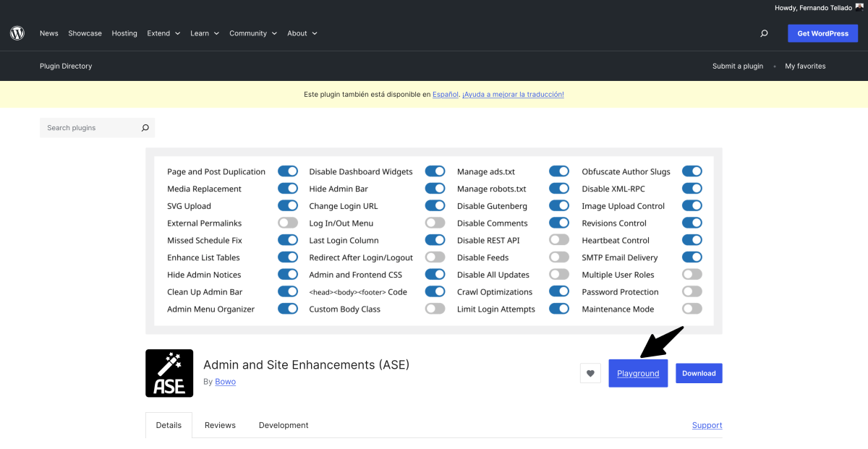Favorite the plugin using the heart icon
Image resolution: width=868 pixels, height=449 pixels.
[590, 372]
